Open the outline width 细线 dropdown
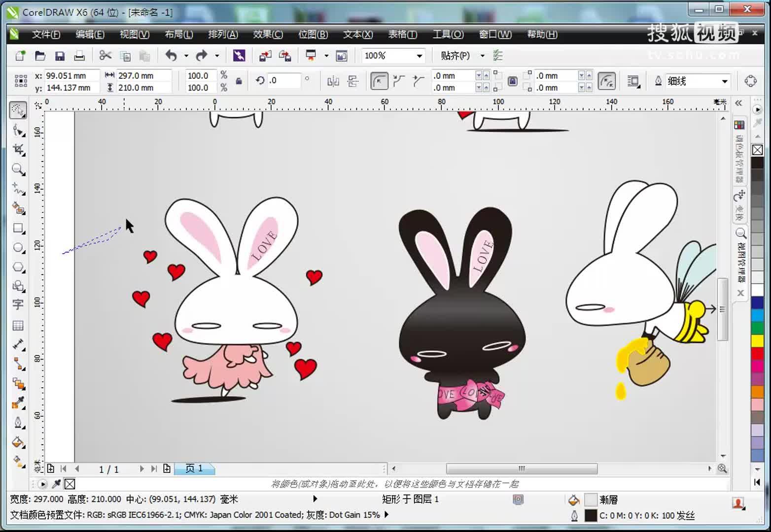The image size is (771, 532). point(724,81)
